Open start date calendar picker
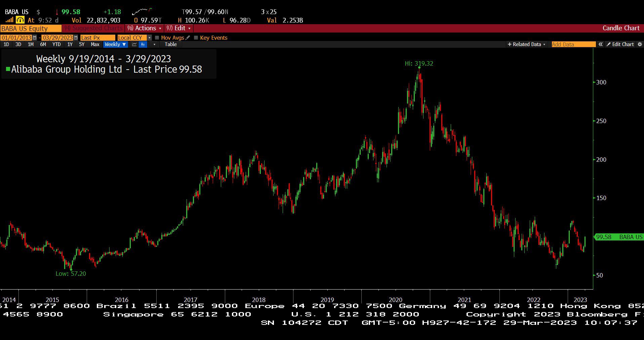644x340 pixels. [35, 38]
